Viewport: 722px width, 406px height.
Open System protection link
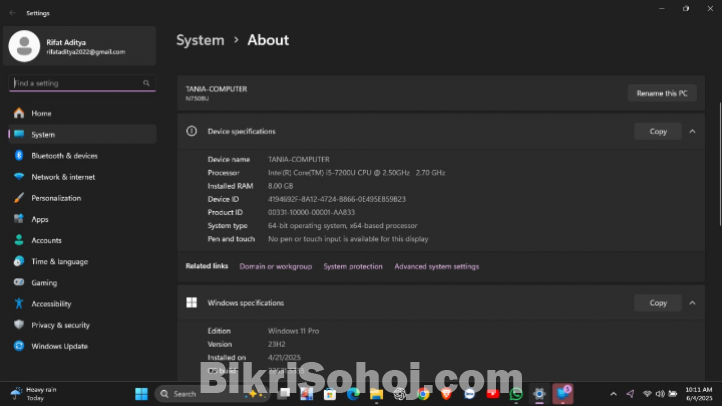(x=353, y=267)
